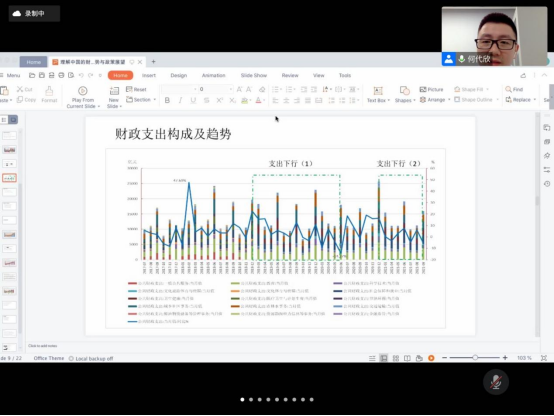Expand the New Slide dropdown
Screen dimensions: 554x416
tap(121, 106)
